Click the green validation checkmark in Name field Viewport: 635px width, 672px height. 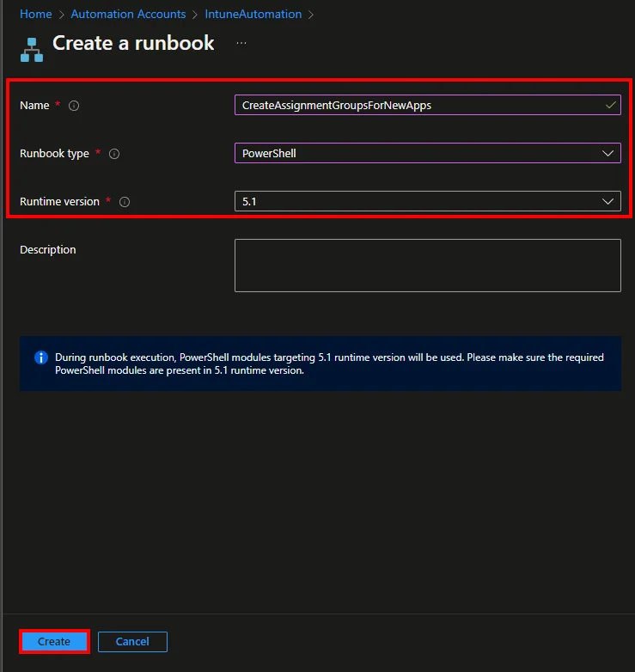click(x=611, y=105)
